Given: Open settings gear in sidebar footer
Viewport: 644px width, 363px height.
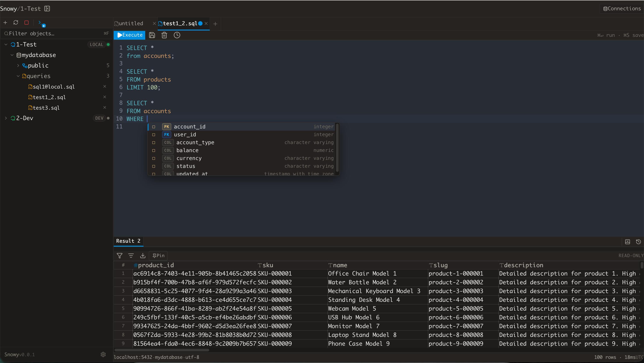Looking at the screenshot, I should 103,354.
